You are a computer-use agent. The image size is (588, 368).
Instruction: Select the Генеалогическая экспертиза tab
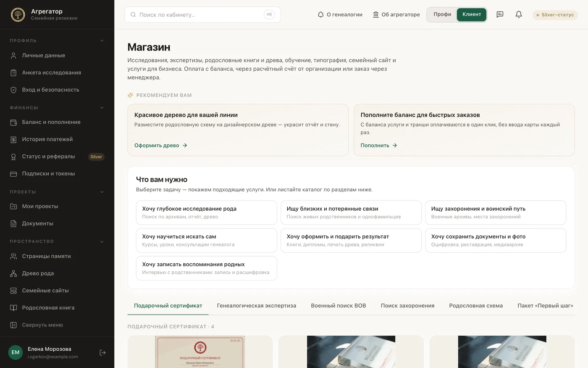(x=257, y=306)
